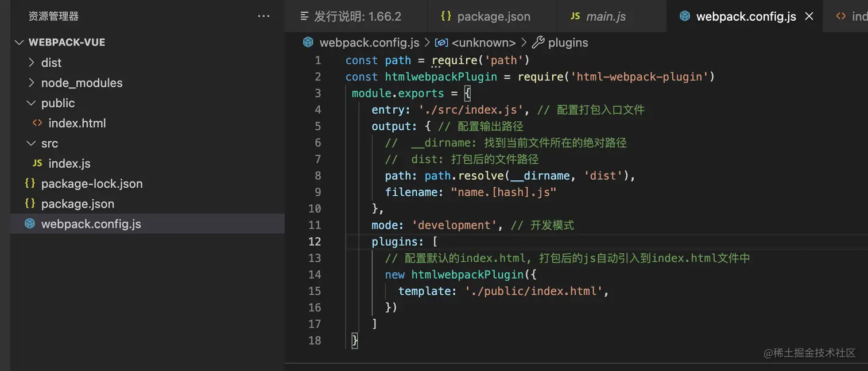
Task: Click webpack.config.js breadcrumb segment
Action: point(369,42)
